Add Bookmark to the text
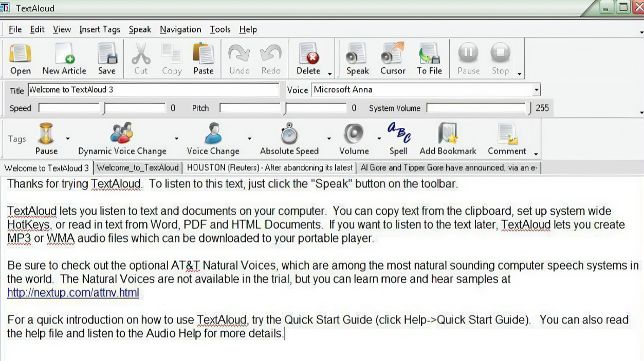This screenshot has width=644, height=361. 448,139
